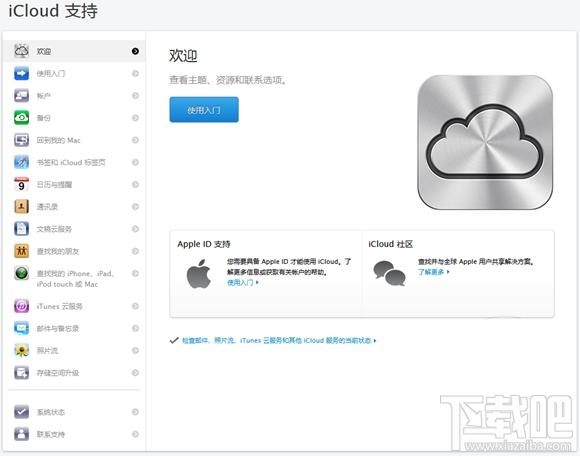Click the 回到我的 Mac sidebar icon
Image resolution: width=580 pixels, height=456 pixels.
[x=21, y=140]
